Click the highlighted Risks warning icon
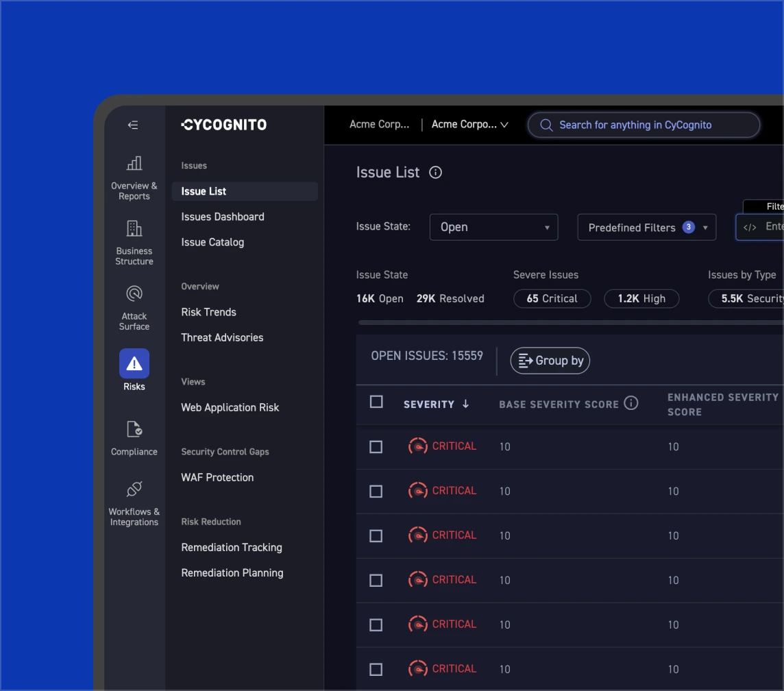The height and width of the screenshot is (691, 784). (134, 363)
